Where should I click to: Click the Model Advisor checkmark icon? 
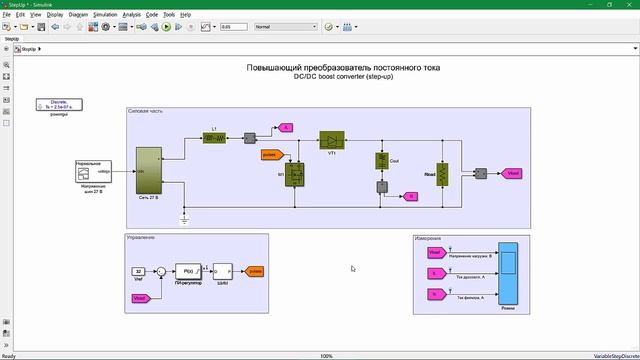point(329,27)
